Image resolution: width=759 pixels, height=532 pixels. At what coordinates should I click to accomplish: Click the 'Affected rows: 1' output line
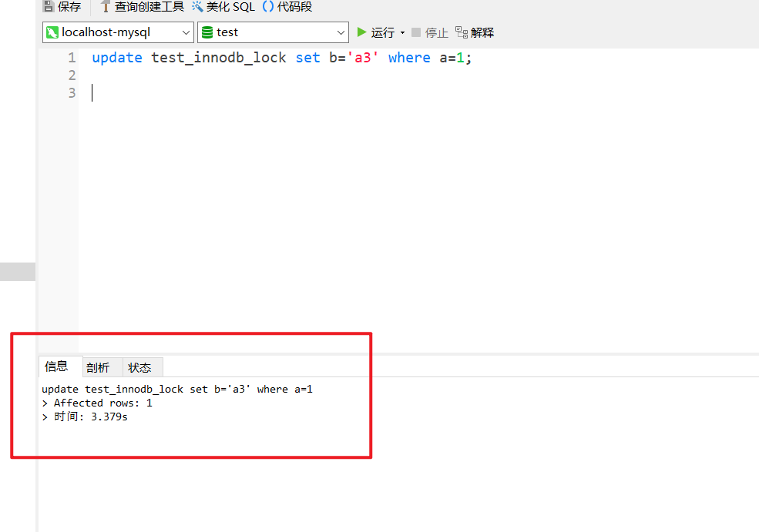coord(97,403)
